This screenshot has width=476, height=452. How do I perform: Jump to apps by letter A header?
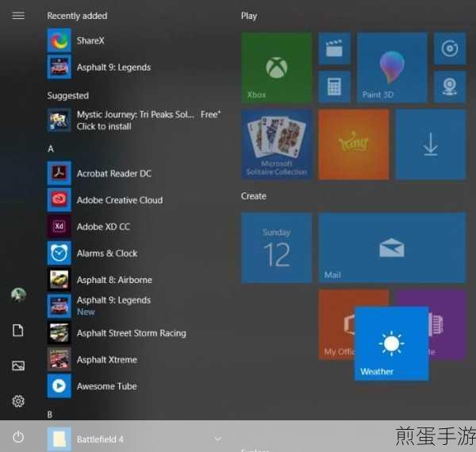click(x=51, y=148)
